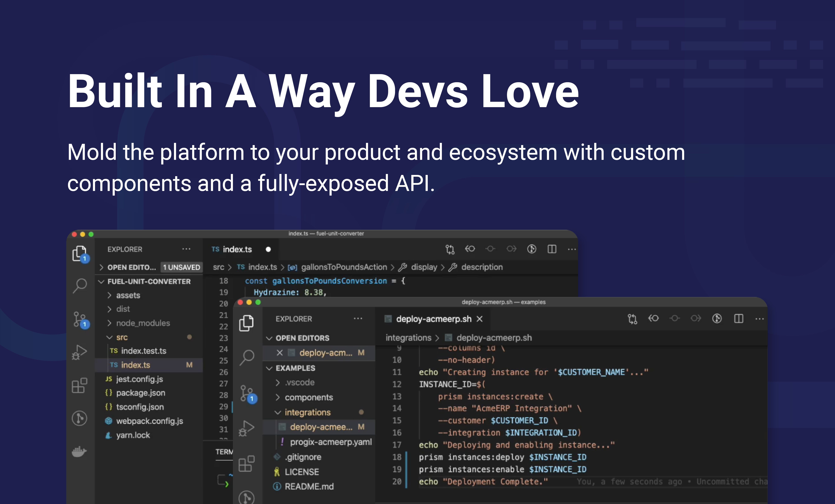Open package.json in explorer
The height and width of the screenshot is (504, 835).
(140, 393)
